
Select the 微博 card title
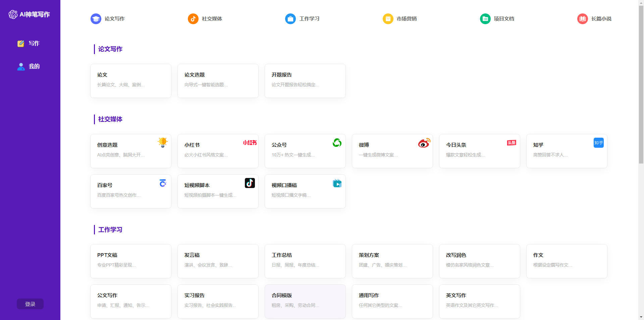364,145
